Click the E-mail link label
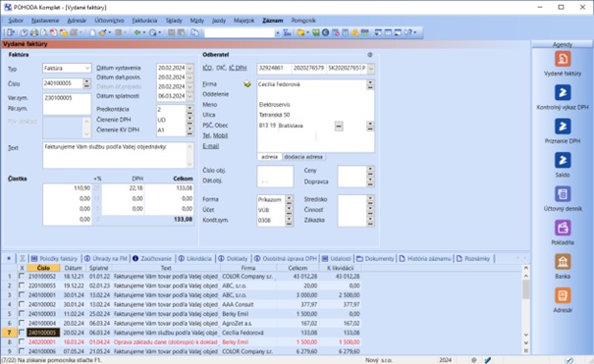Screen dimensions: 594x364 (211, 146)
